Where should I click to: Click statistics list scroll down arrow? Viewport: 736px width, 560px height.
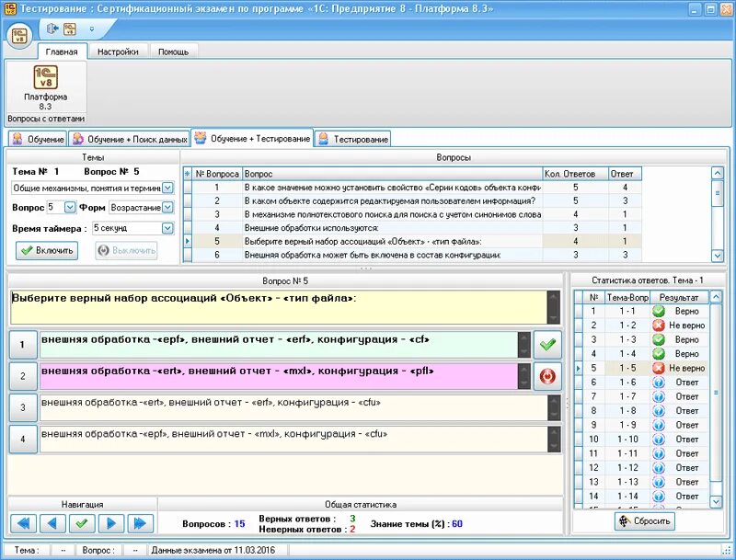point(716,501)
